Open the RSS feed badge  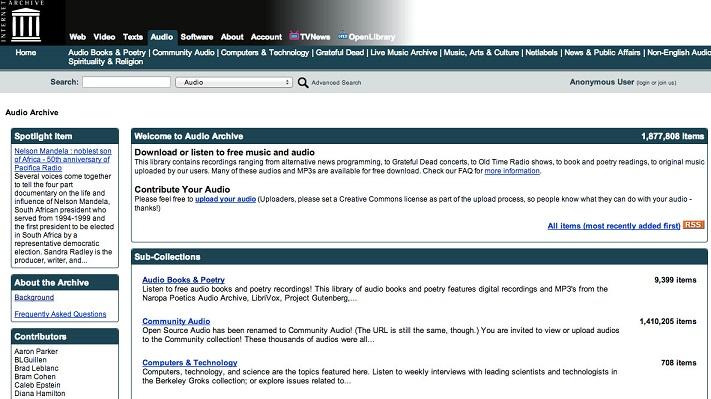coord(693,225)
